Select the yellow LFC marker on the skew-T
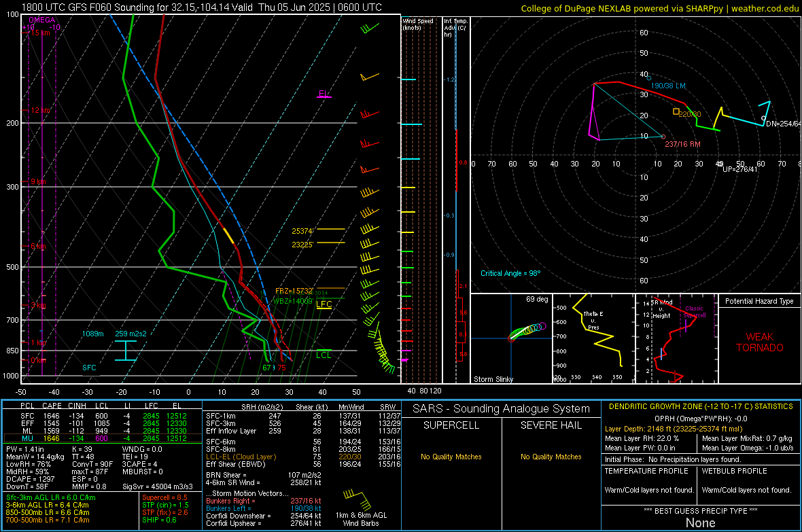 click(324, 304)
